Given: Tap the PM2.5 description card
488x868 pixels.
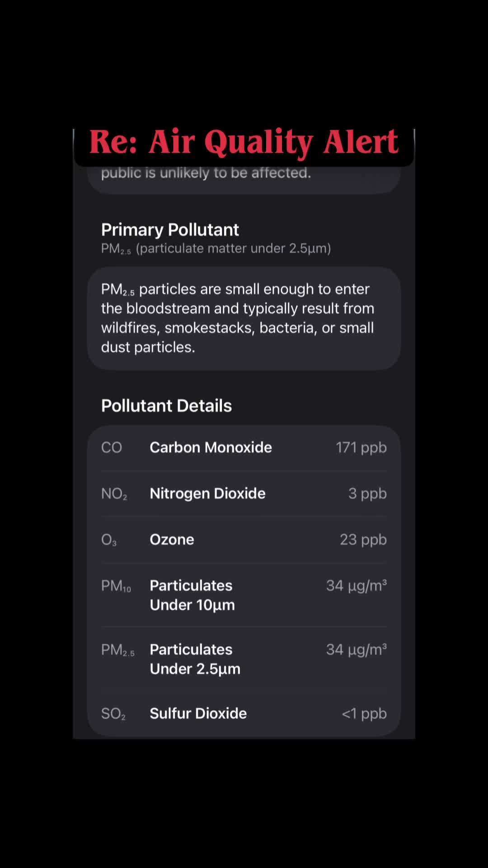Looking at the screenshot, I should 244,318.
